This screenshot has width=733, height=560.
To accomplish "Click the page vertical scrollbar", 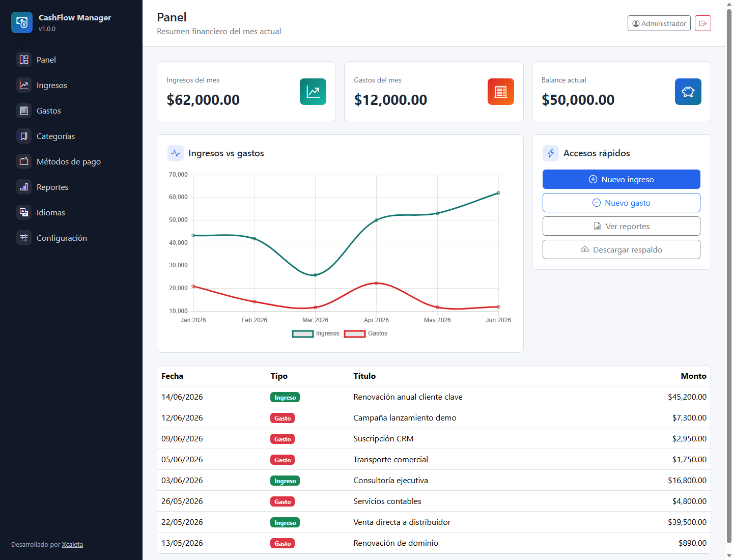I will 729,275.
